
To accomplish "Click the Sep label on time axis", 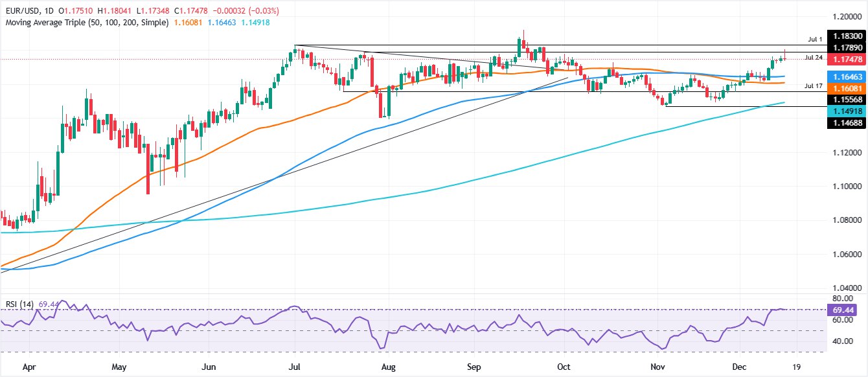I will (x=476, y=367).
